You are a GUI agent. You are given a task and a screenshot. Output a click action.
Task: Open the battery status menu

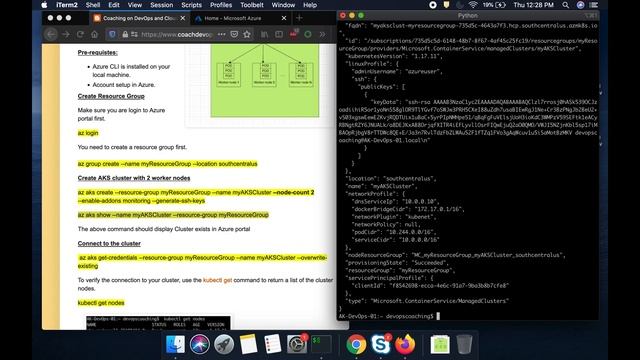pyautogui.click(x=494, y=5)
